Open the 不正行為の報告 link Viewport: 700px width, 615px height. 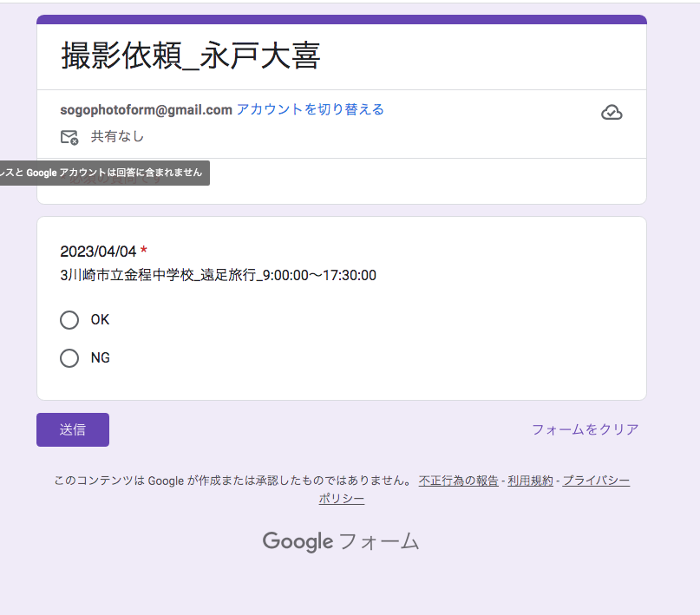click(x=458, y=481)
